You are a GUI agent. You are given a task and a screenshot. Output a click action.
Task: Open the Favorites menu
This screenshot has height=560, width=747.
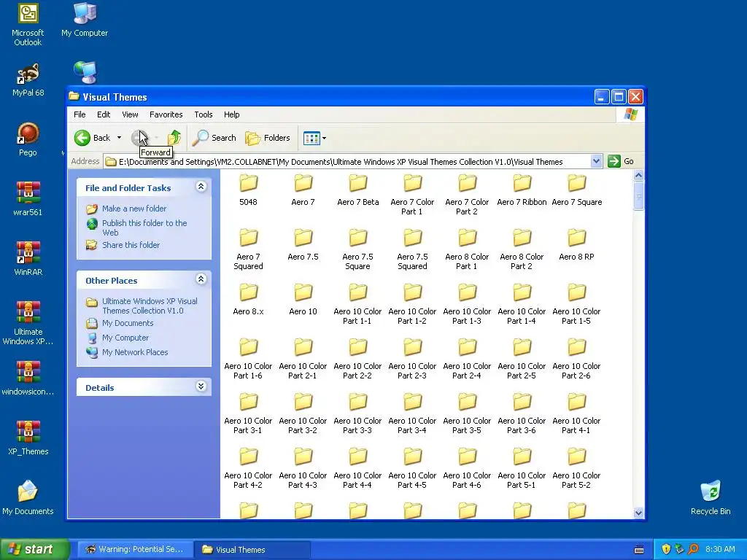coord(166,114)
